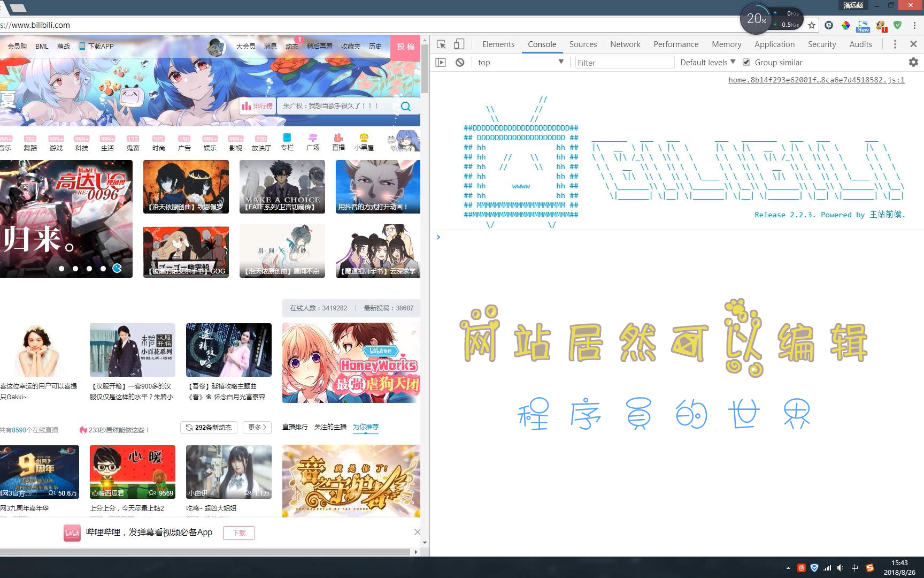Switch to the Elements tab
924x578 pixels.
pyautogui.click(x=498, y=44)
